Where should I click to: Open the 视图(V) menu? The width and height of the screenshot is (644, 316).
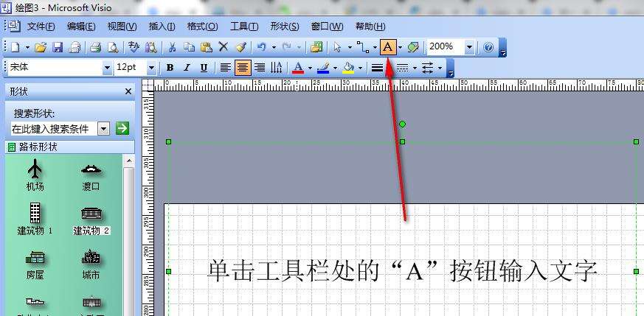[x=122, y=27]
